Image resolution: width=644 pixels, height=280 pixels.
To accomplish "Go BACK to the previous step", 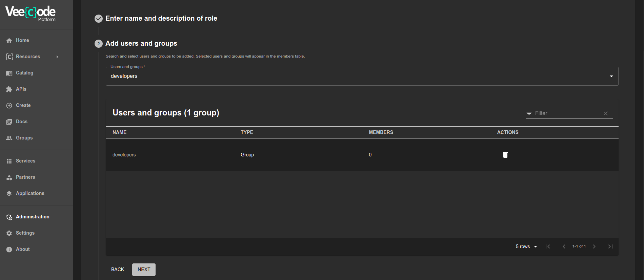I will [118, 270].
